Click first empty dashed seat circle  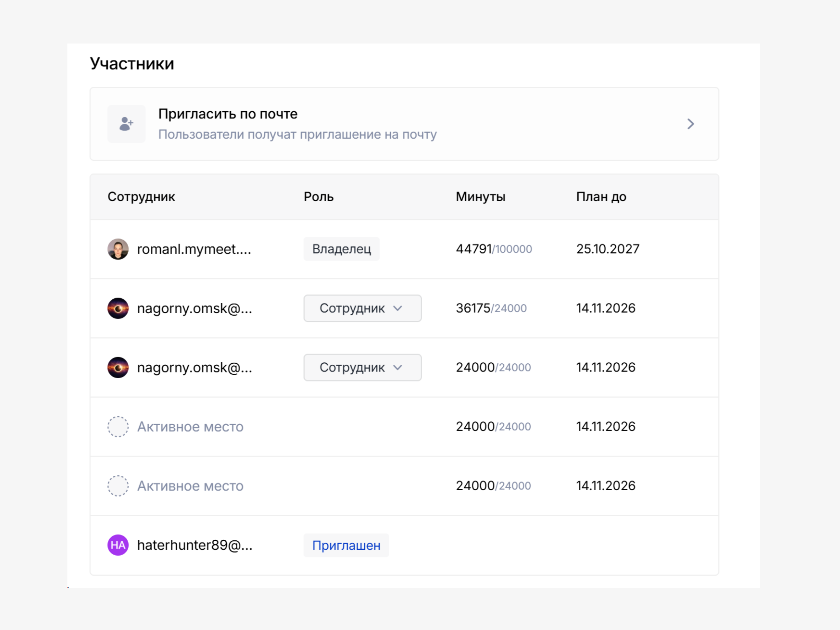118,427
